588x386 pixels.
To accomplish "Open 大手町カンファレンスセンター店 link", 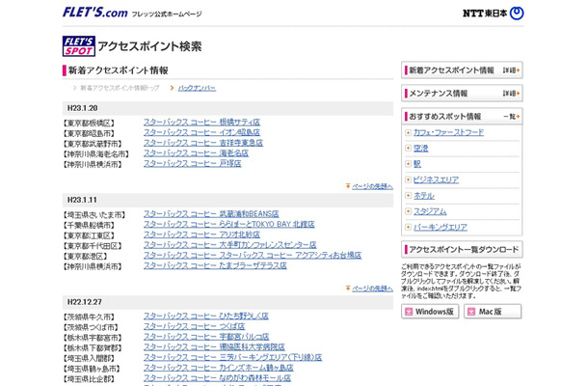I will click(229, 244).
